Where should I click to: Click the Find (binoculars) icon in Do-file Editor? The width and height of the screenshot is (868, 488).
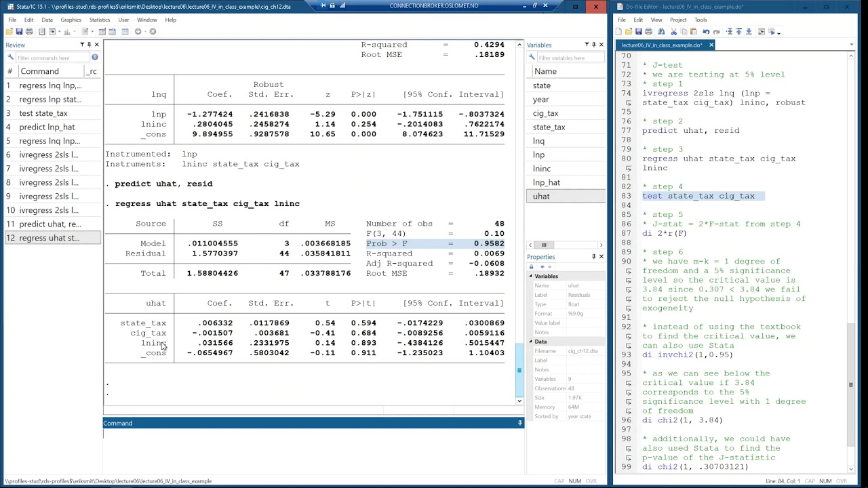coord(661,31)
